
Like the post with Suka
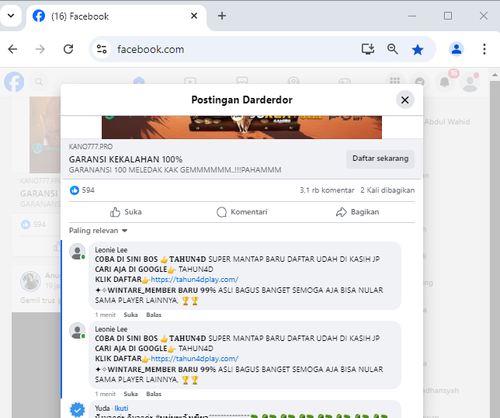click(x=126, y=212)
